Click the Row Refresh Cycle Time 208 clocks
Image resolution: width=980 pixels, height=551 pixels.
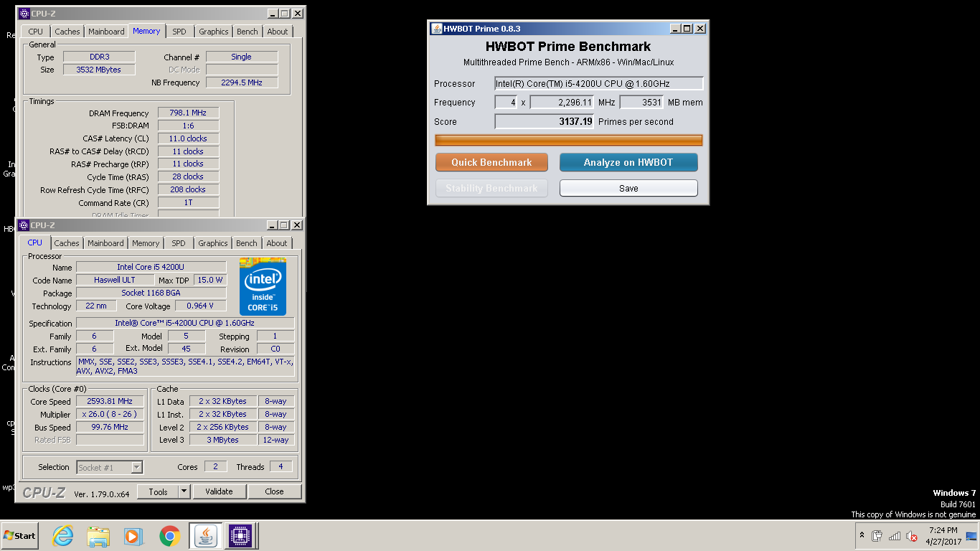click(x=188, y=189)
